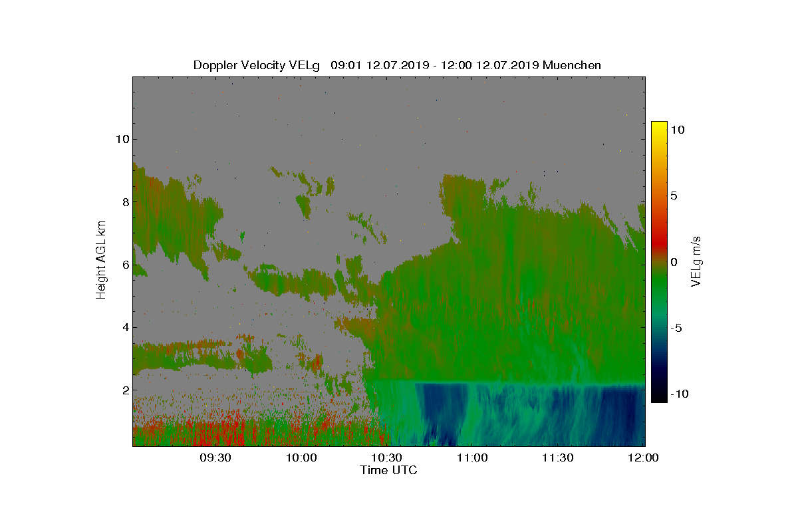Screen dimensions: 798x532
Task: Click the 10:30 time tick label
Action: [387, 458]
